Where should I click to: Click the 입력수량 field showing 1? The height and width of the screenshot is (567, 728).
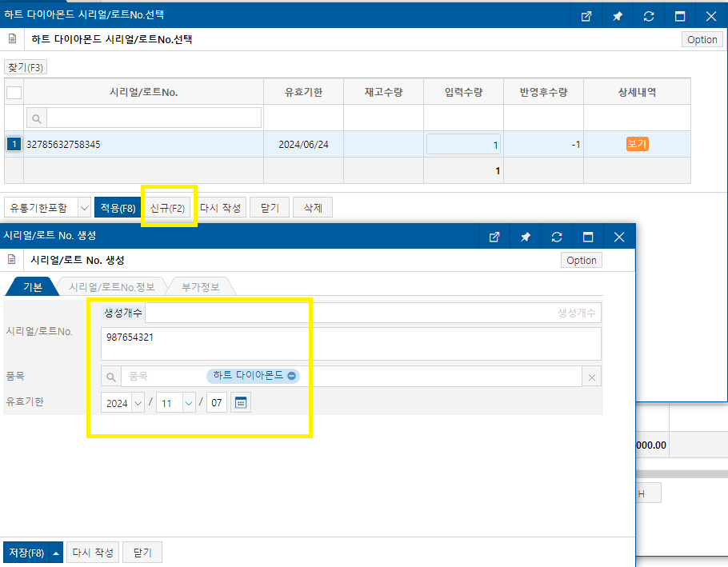[463, 144]
